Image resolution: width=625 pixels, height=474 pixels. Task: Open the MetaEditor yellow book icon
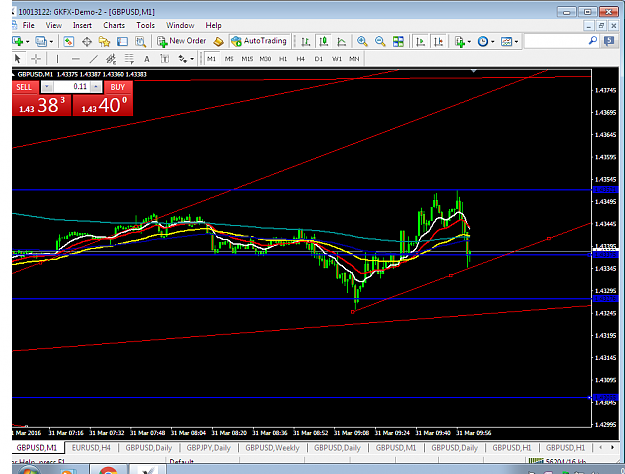click(x=218, y=41)
